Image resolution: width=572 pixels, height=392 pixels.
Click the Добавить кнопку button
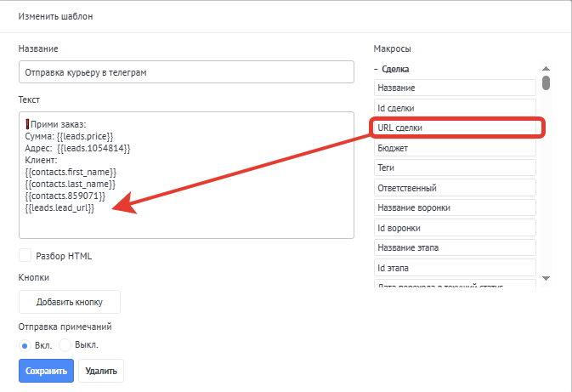tap(70, 302)
